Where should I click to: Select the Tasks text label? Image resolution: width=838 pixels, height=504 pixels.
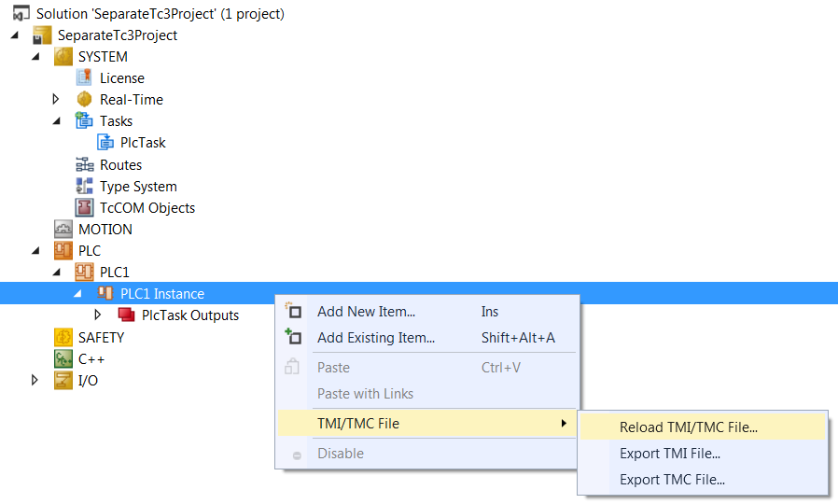tap(116, 121)
